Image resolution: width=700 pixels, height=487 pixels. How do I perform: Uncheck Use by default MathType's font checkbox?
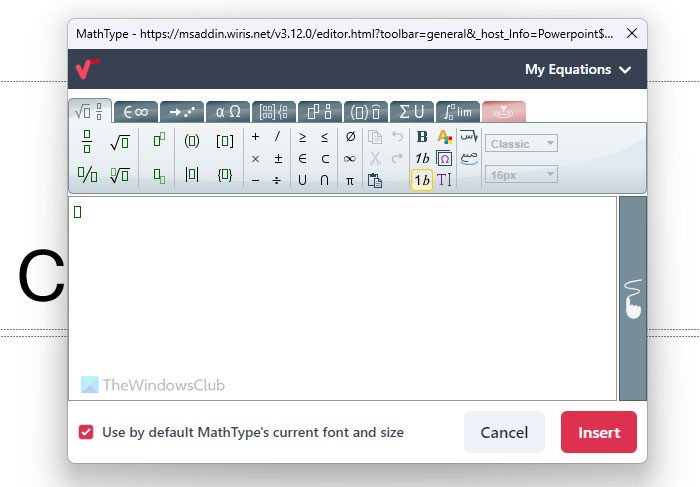86,432
